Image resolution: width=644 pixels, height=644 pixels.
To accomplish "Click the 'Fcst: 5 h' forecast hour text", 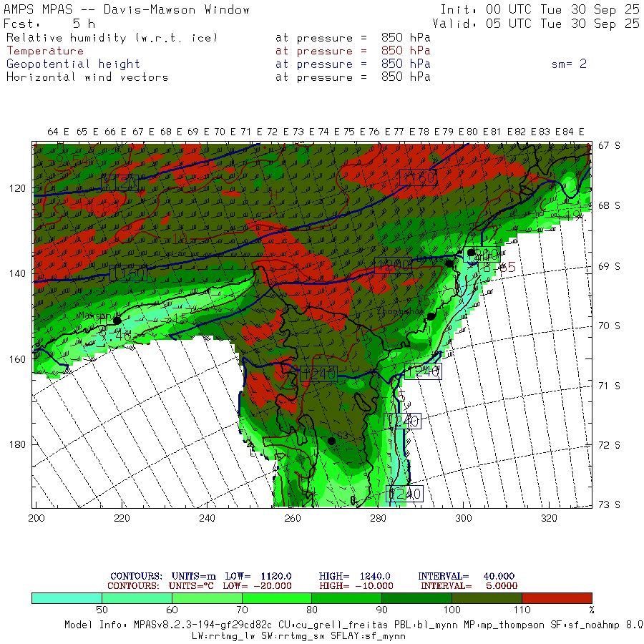I will (49, 24).
